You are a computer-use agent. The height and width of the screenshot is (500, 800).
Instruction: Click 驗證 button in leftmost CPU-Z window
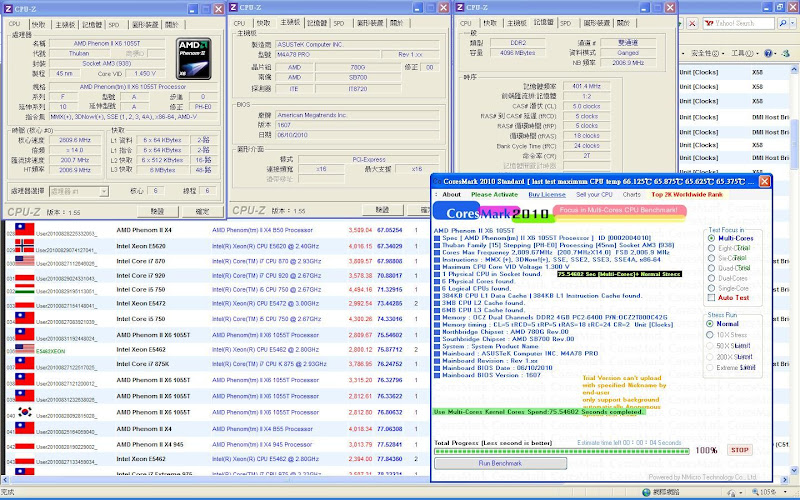tap(158, 211)
